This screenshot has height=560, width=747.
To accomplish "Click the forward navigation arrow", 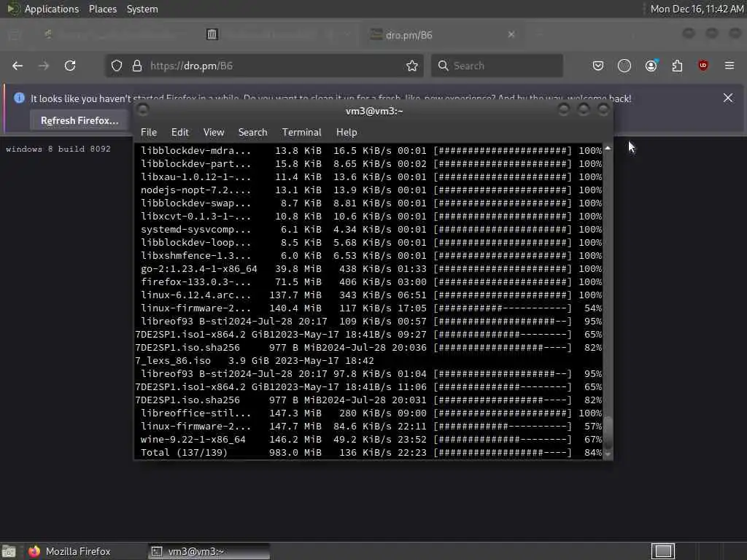I will [x=44, y=66].
